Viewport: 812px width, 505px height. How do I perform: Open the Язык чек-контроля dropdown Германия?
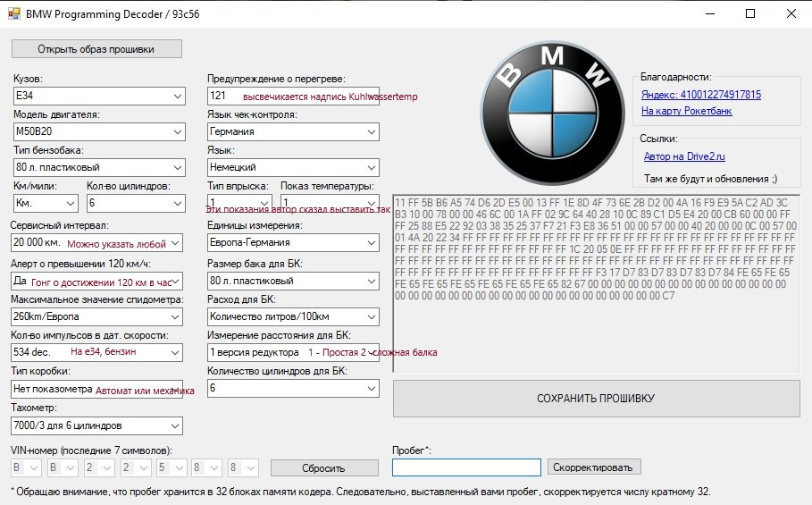point(293,131)
